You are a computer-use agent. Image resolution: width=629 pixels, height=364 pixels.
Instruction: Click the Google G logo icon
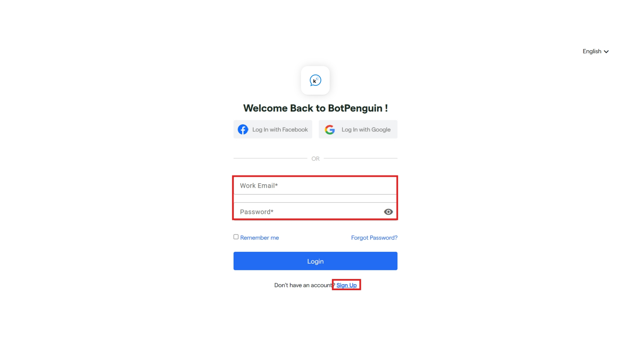(330, 129)
